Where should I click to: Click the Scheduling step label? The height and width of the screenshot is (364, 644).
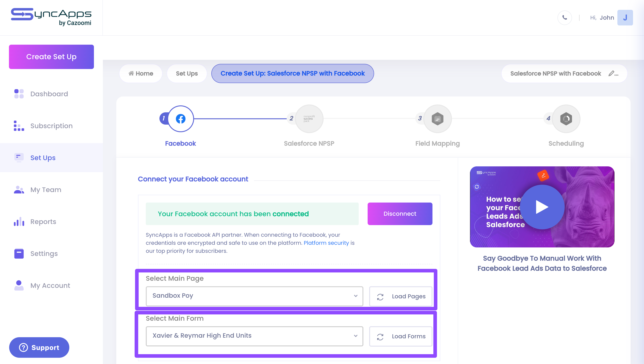(566, 144)
